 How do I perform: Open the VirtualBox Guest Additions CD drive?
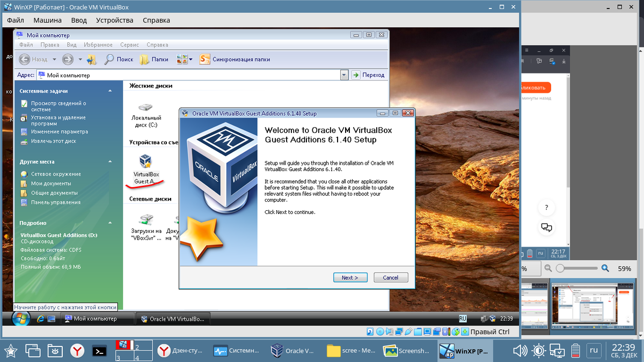click(x=146, y=169)
